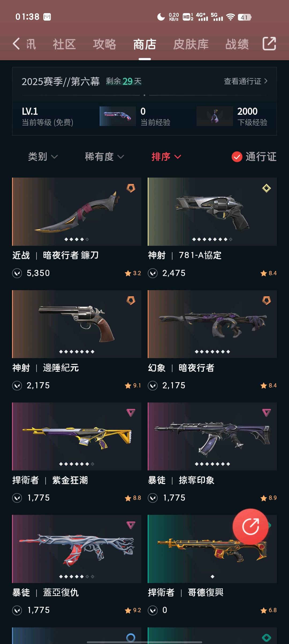
Task: Switch to the 战绩 tab
Action: (x=237, y=44)
